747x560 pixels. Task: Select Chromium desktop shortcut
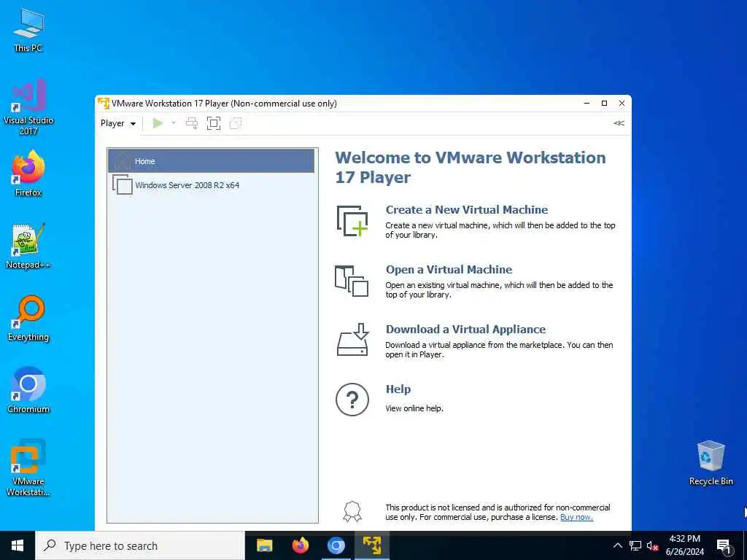point(28,391)
